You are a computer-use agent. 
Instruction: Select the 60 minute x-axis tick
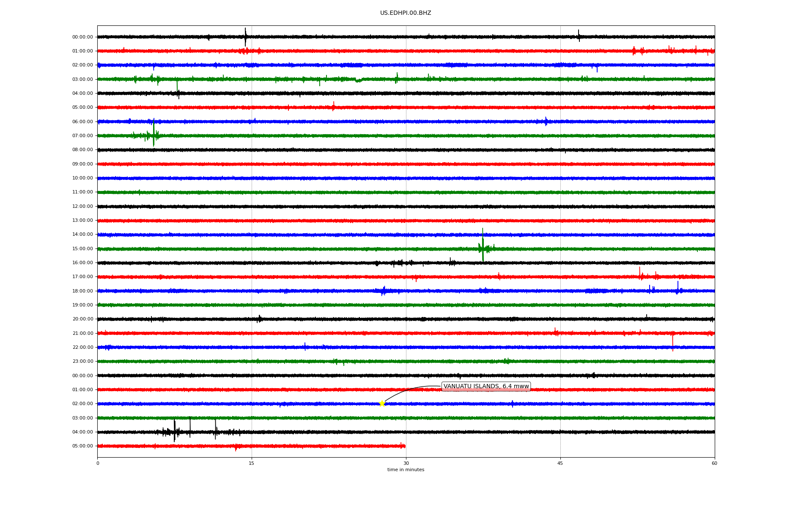(714, 463)
